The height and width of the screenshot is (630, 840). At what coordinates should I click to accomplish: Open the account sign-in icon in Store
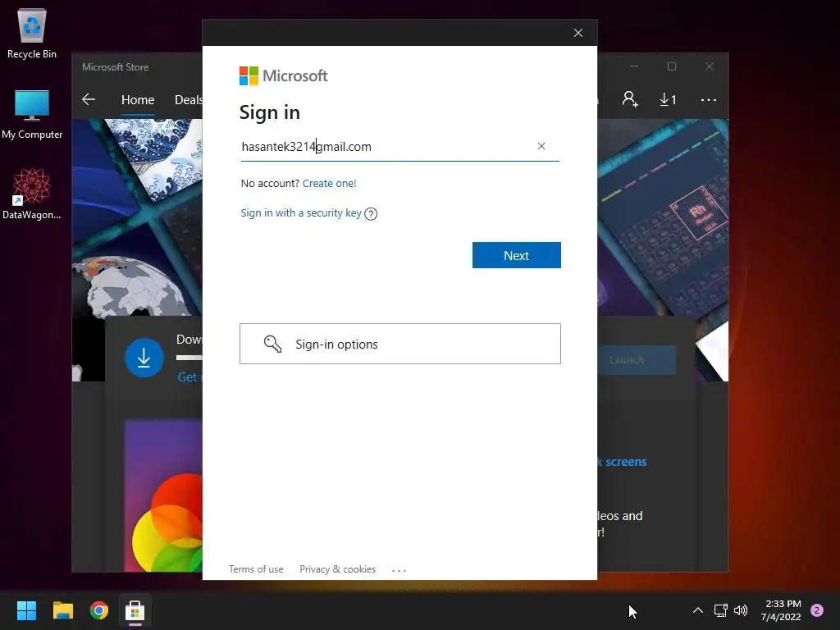(x=629, y=99)
